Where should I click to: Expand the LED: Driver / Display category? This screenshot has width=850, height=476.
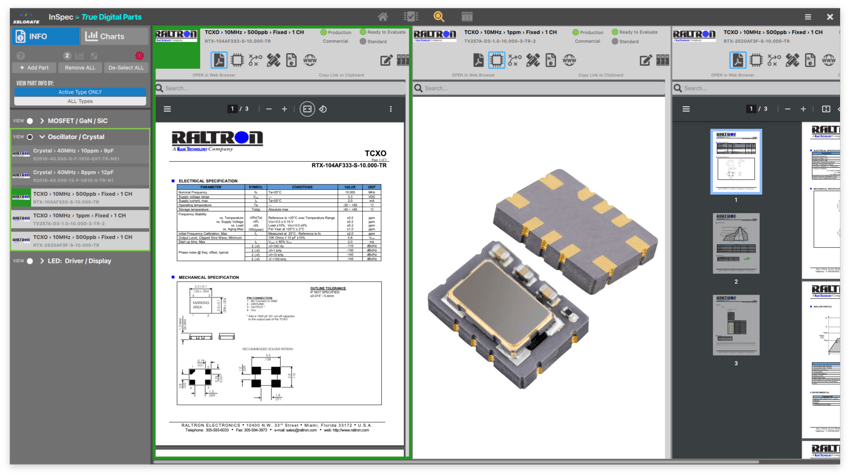pyautogui.click(x=41, y=261)
